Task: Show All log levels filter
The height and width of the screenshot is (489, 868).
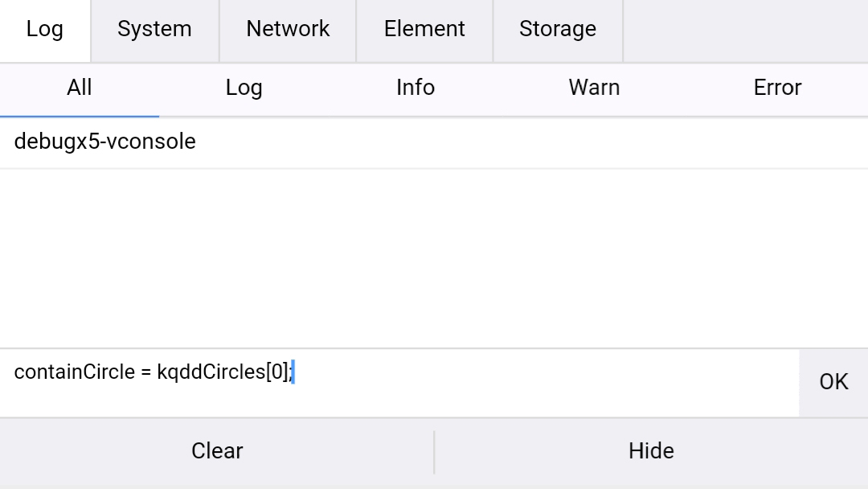Action: pos(79,88)
